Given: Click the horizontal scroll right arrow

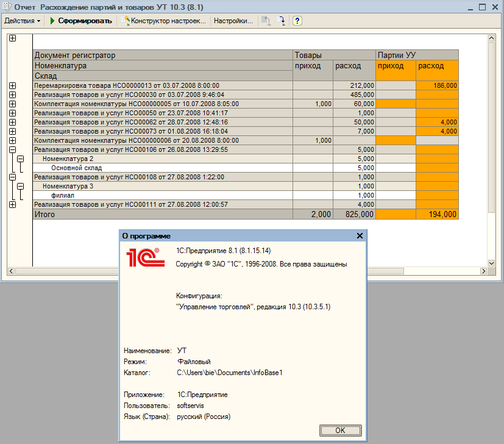Looking at the screenshot, I should tap(484, 271).
